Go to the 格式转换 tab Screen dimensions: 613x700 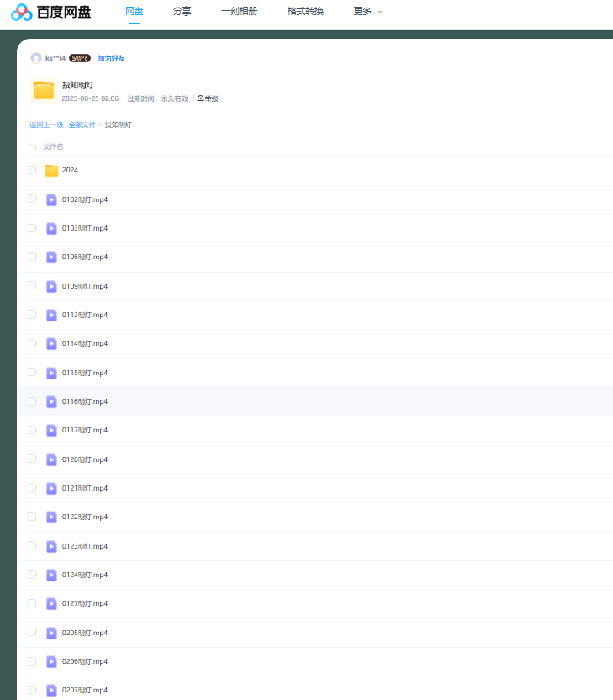pyautogui.click(x=305, y=12)
